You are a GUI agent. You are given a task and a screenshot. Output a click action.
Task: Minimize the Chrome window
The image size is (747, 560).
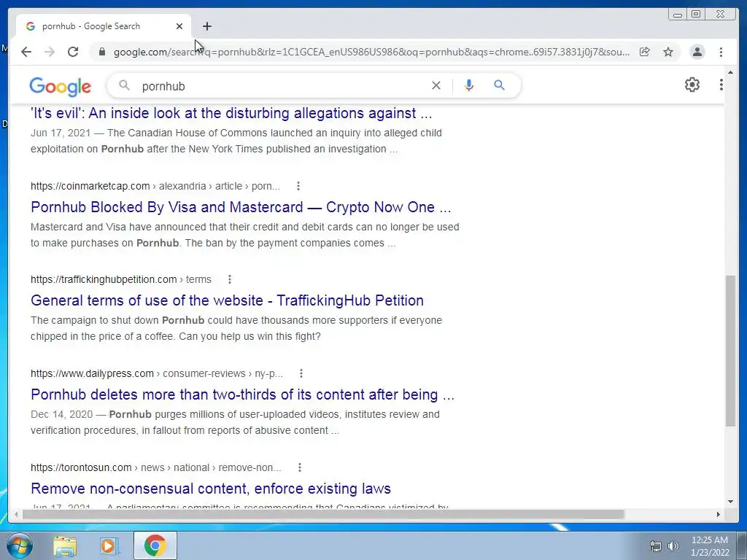[678, 15]
